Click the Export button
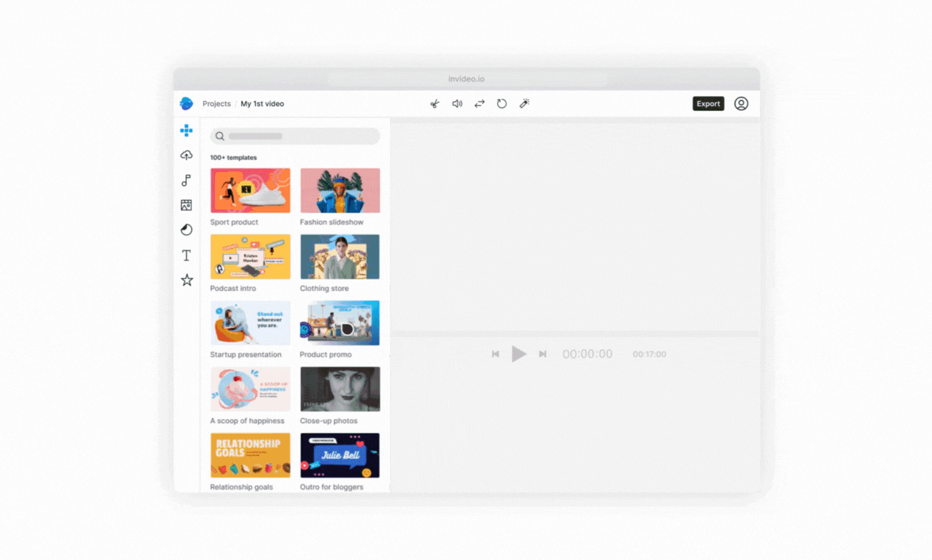Screen dimensions: 932x560 (708, 104)
